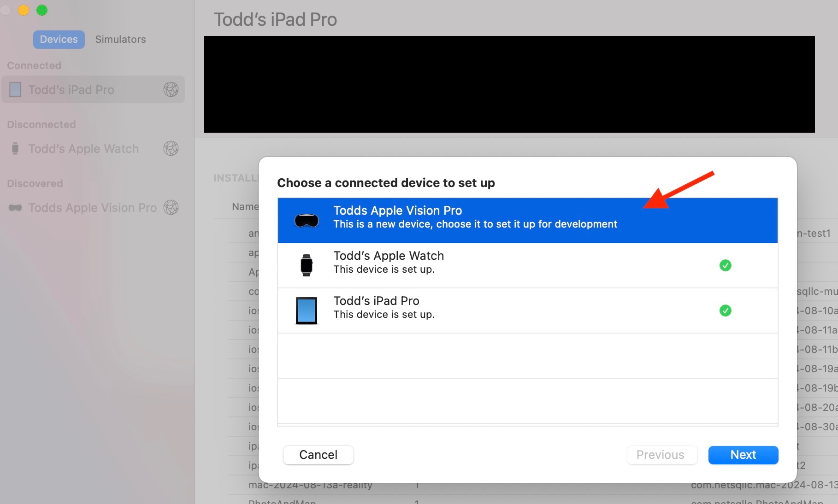Click green checkmark for Todd's Apple Watch
Viewport: 838px width, 504px height.
[725, 265]
